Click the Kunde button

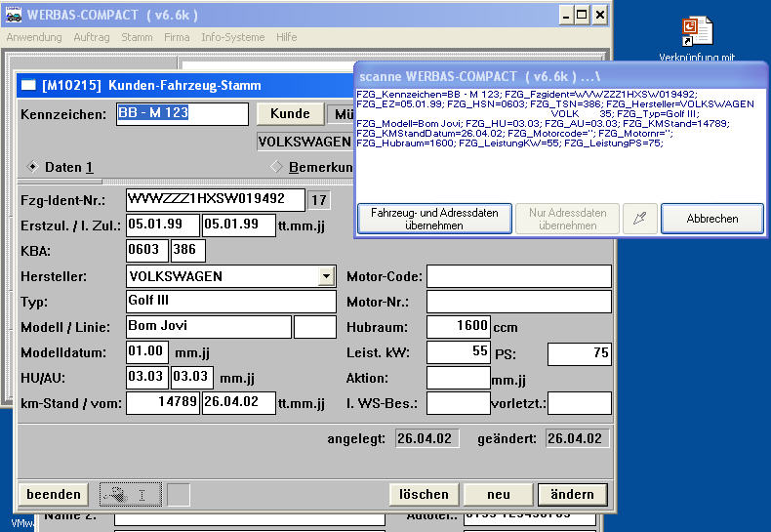click(x=290, y=113)
